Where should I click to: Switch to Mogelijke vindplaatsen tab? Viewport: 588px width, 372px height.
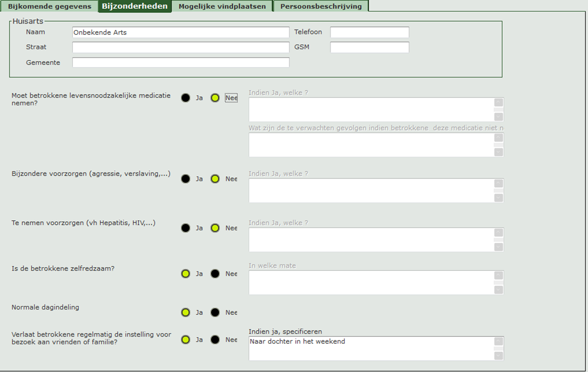(x=222, y=6)
